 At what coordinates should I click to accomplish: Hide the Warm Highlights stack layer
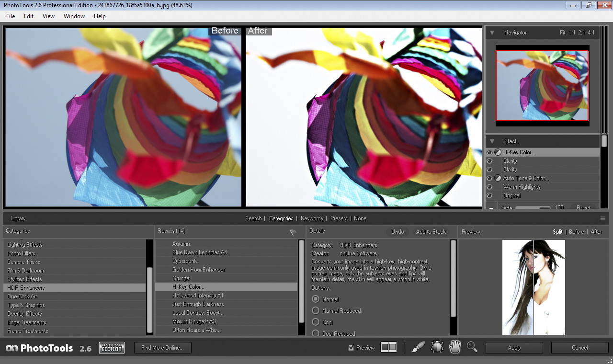pos(489,187)
